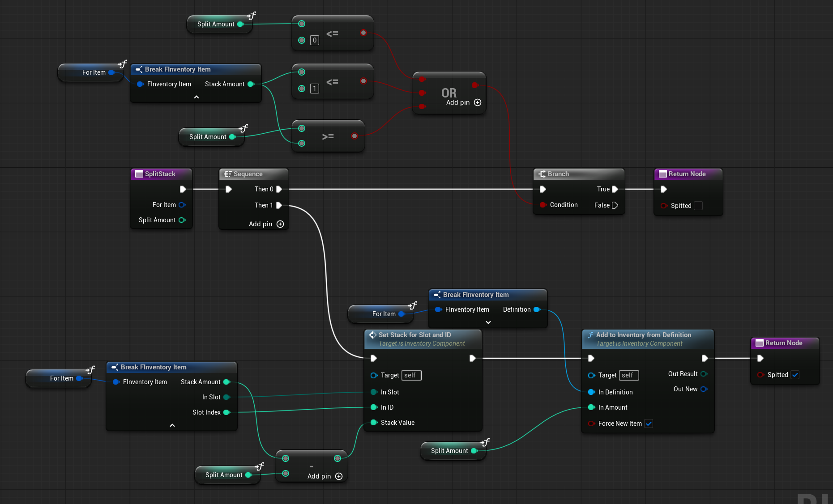
Task: Expand the Definition Break FInventory Item node
Action: (488, 322)
